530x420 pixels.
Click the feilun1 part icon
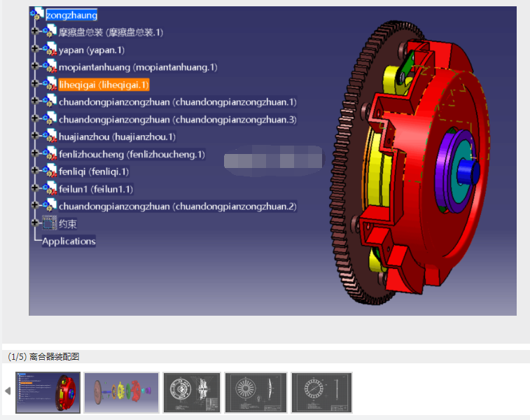point(50,188)
